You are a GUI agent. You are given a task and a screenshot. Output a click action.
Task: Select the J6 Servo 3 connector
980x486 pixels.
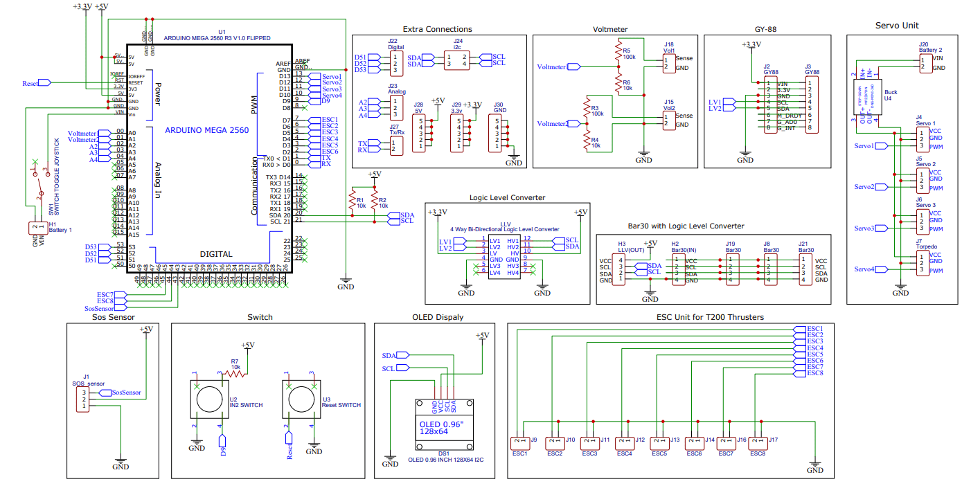pos(922,222)
